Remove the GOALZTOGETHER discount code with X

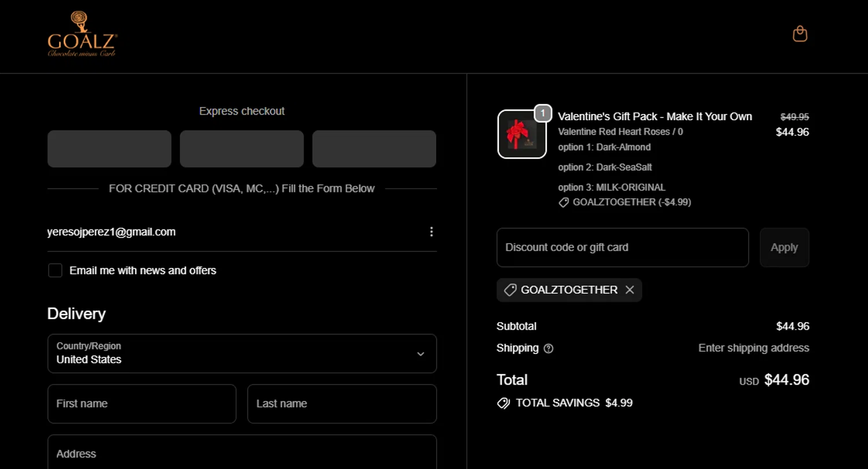pos(630,290)
